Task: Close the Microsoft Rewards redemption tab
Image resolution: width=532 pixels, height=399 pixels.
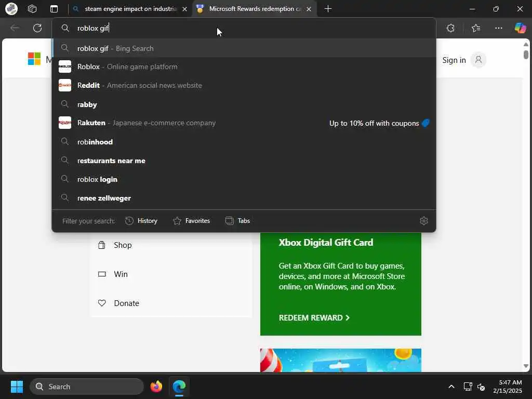Action: click(x=309, y=9)
